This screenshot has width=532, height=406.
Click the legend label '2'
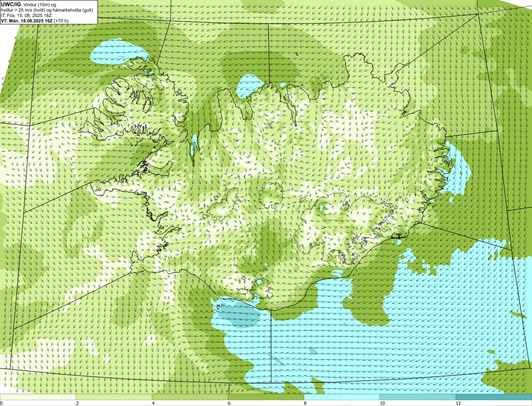tap(77, 403)
